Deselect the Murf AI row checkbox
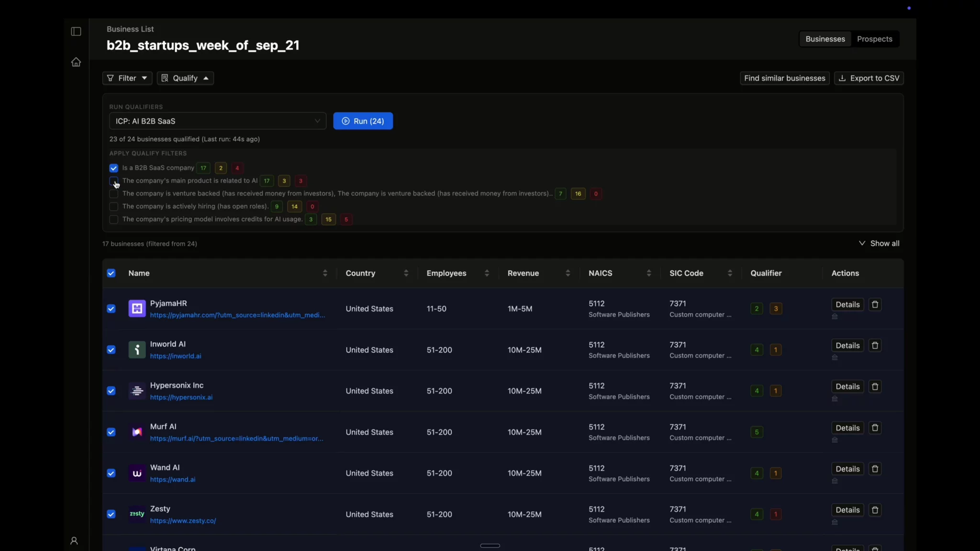The image size is (980, 551). [111, 432]
